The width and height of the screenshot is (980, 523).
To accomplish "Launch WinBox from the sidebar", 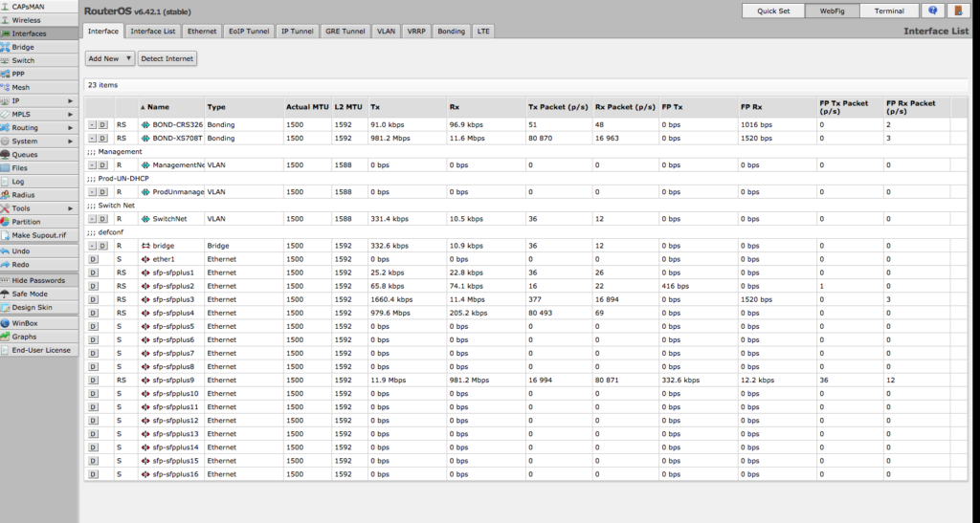I will click(x=24, y=323).
